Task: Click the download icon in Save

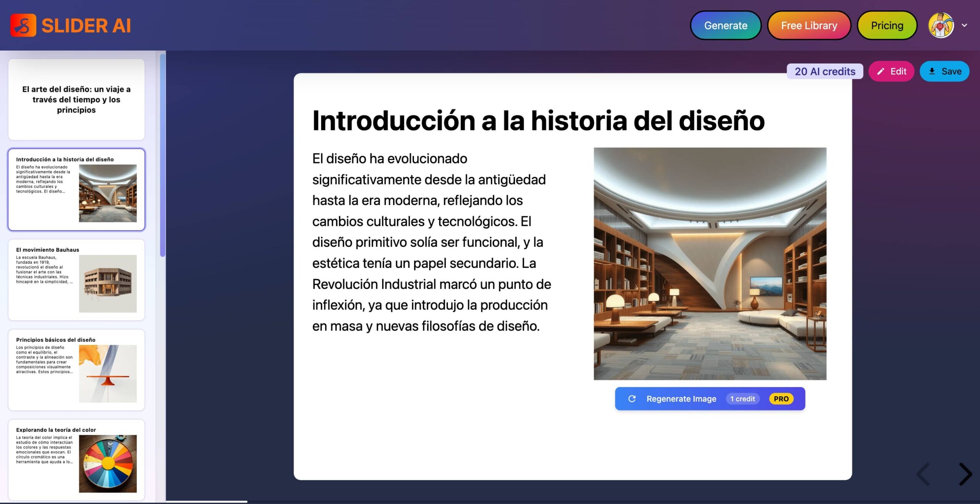Action: pyautogui.click(x=932, y=72)
